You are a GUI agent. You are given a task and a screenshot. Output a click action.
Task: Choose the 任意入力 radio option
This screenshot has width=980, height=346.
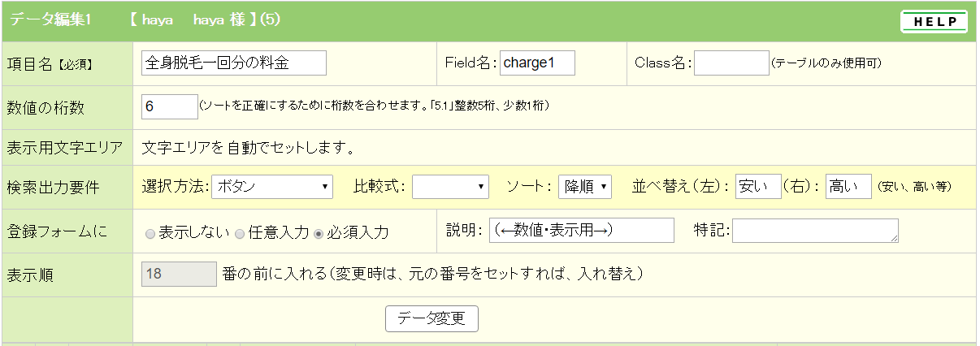tap(240, 233)
